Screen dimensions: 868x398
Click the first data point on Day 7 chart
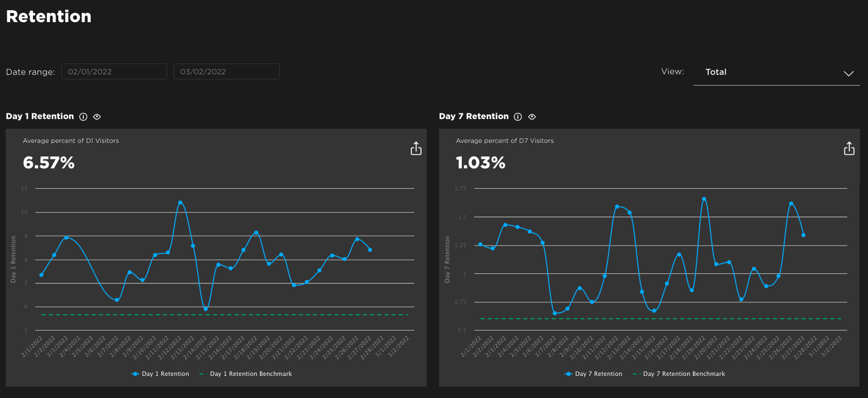tap(480, 244)
